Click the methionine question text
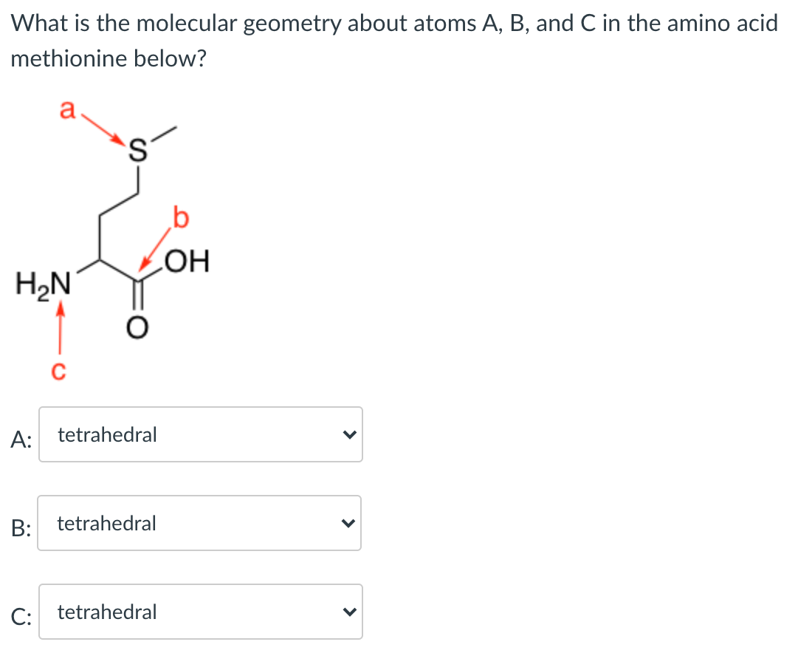This screenshot has width=812, height=653. [394, 41]
